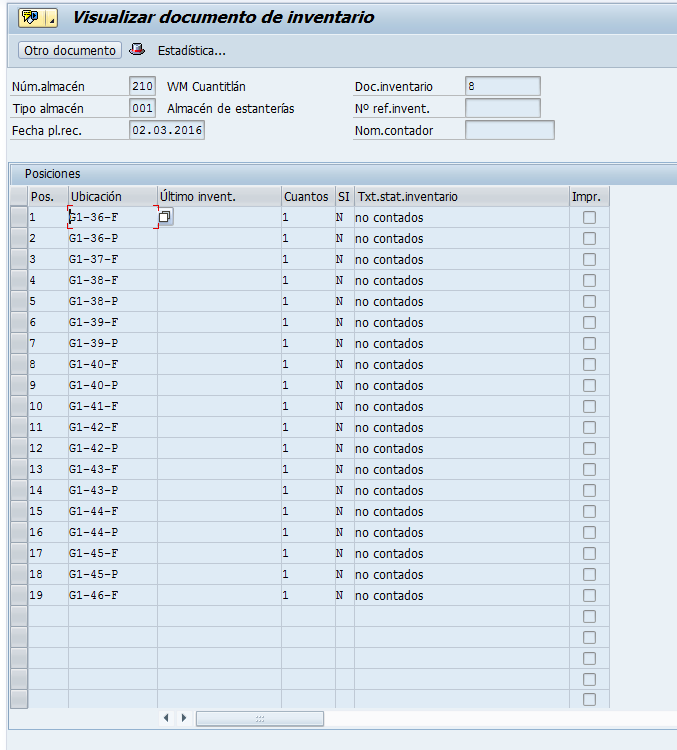Click the Nom.contador input field
Viewport: 677px width, 750px height.
[509, 130]
